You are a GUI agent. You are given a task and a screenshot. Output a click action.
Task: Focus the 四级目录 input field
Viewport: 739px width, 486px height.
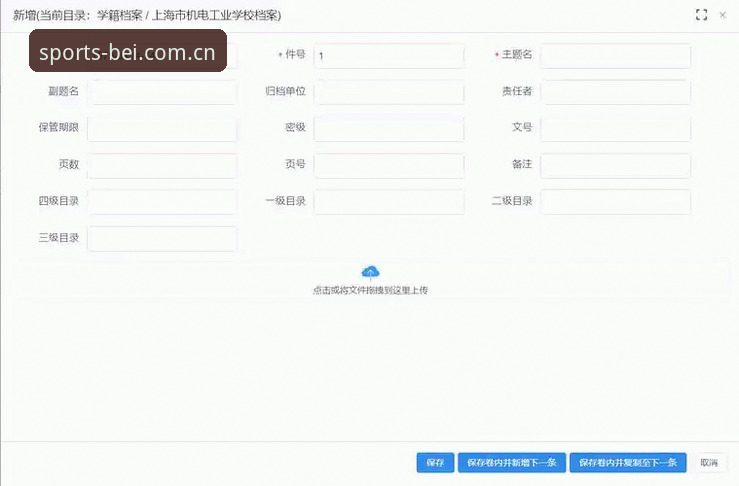click(x=162, y=202)
